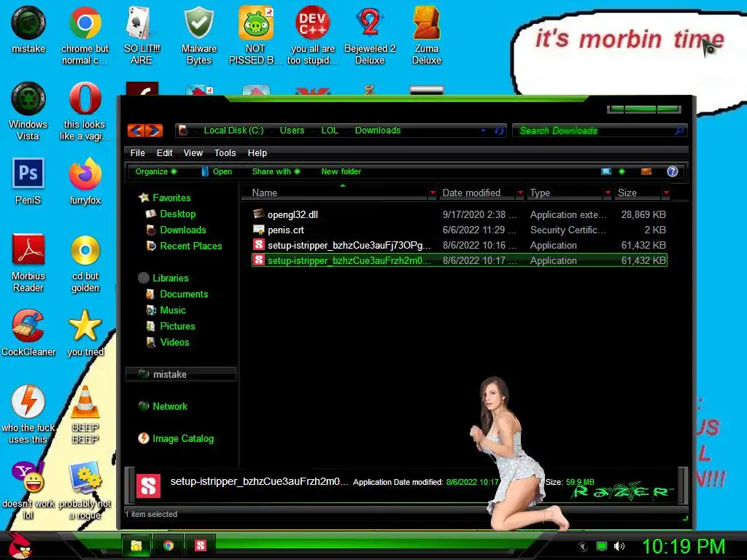This screenshot has height=560, width=747.
Task: Open Network in the navigation pane
Action: (x=169, y=407)
